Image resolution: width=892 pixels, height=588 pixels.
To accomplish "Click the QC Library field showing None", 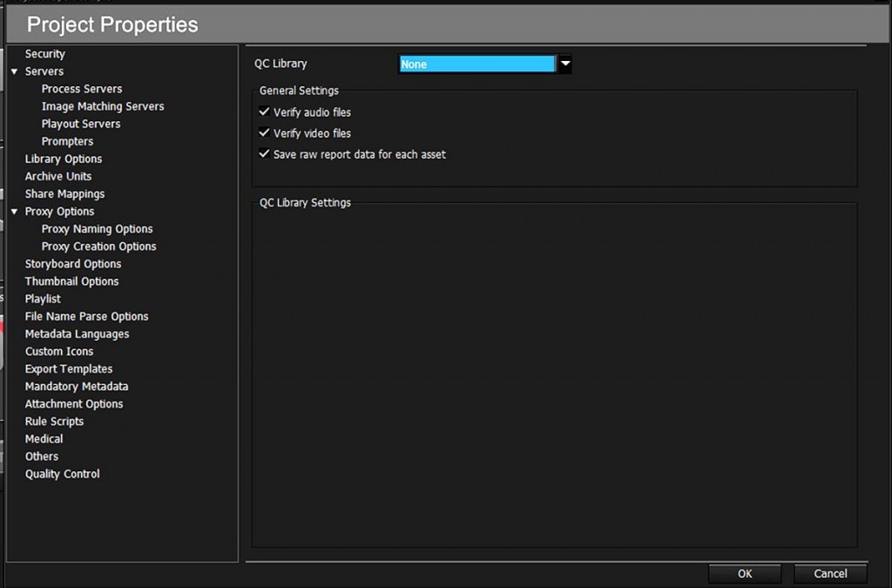I will tap(477, 64).
